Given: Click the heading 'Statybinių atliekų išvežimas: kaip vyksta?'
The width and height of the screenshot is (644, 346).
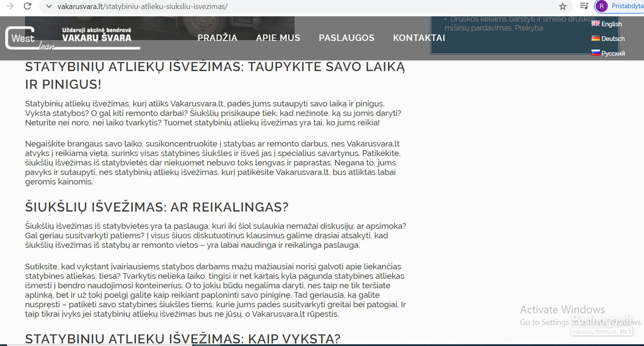Looking at the screenshot, I should click(183, 339).
